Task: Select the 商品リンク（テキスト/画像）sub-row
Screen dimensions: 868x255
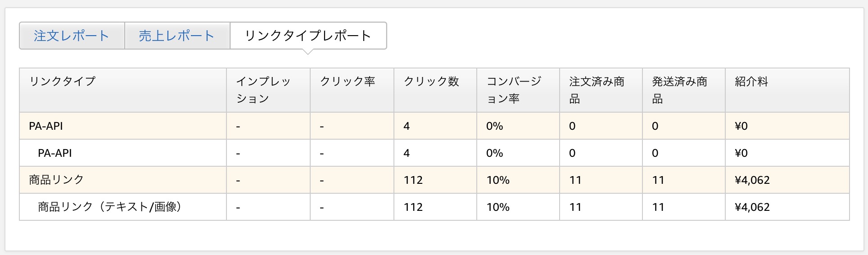Action: [434, 207]
